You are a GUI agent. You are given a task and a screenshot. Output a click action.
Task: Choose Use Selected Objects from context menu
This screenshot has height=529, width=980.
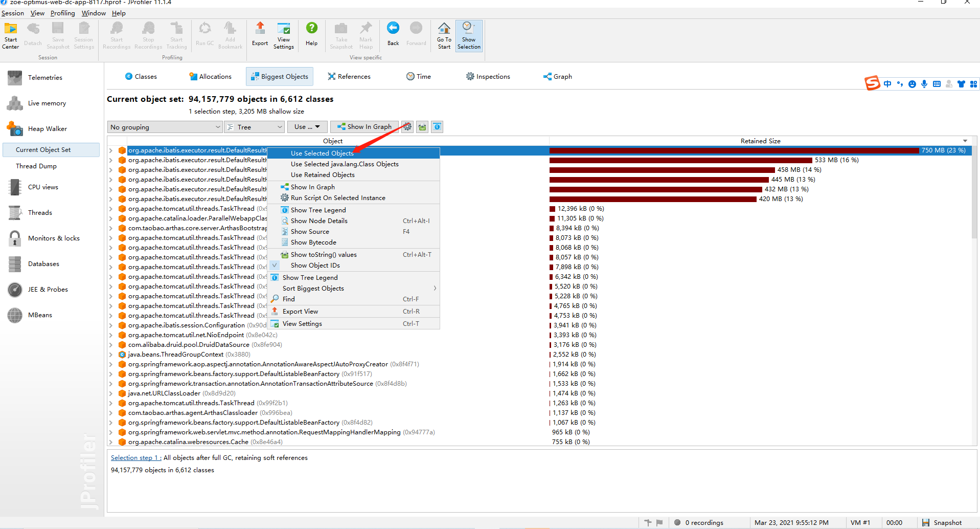click(x=353, y=153)
